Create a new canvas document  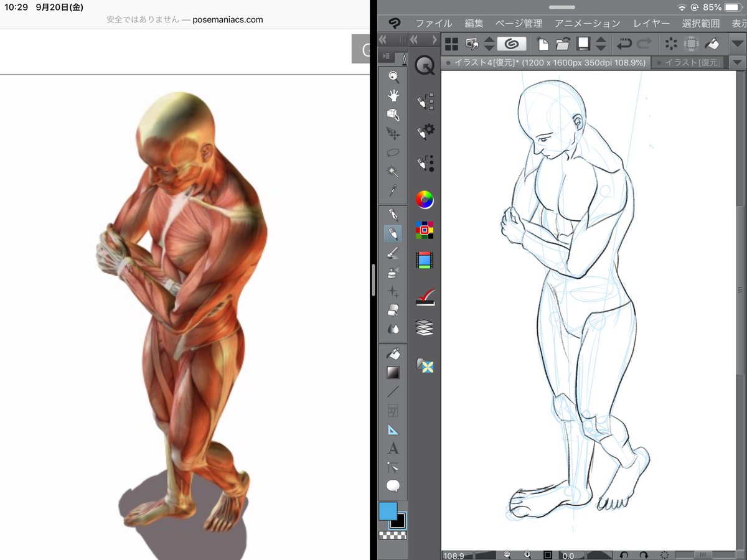click(543, 44)
